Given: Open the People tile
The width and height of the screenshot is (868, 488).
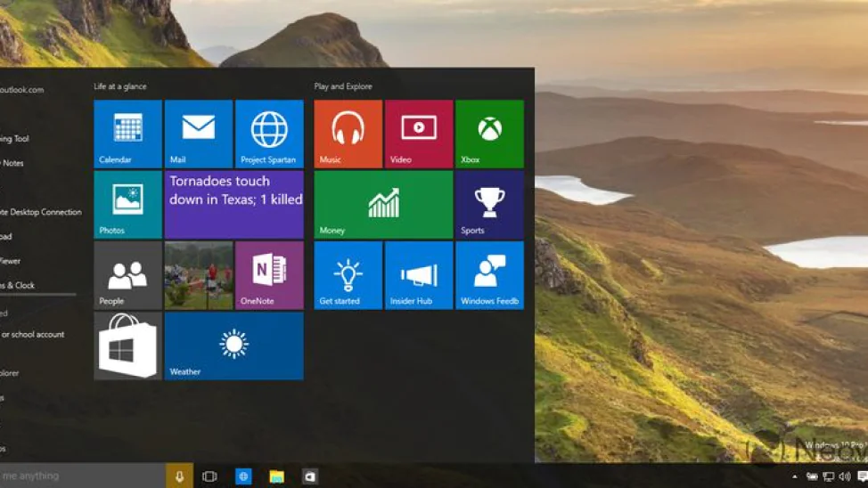Looking at the screenshot, I should 127,275.
